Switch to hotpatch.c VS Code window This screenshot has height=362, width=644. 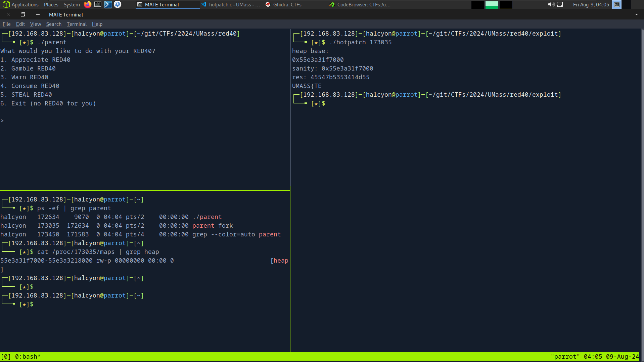point(231,4)
